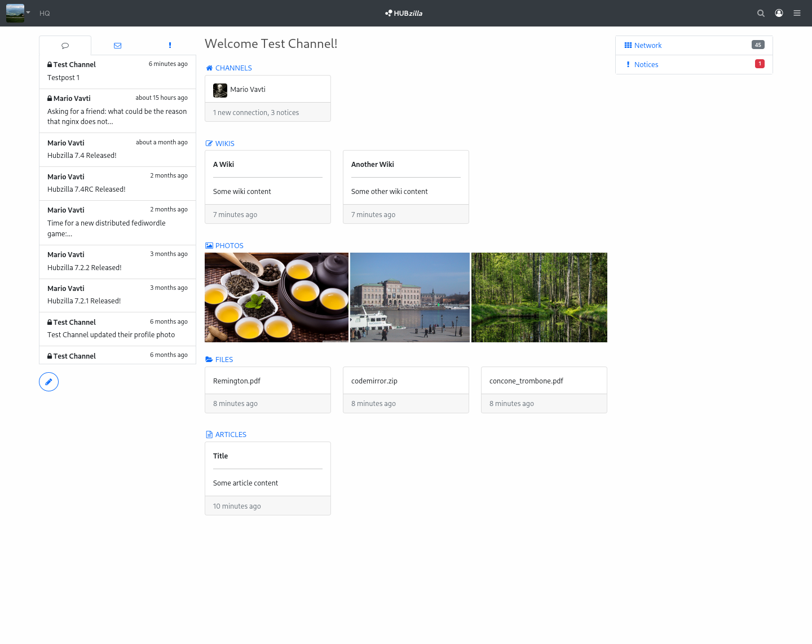Switch to the direct messages envelope tab
Viewport: 812px width, 644px height.
pyautogui.click(x=117, y=46)
